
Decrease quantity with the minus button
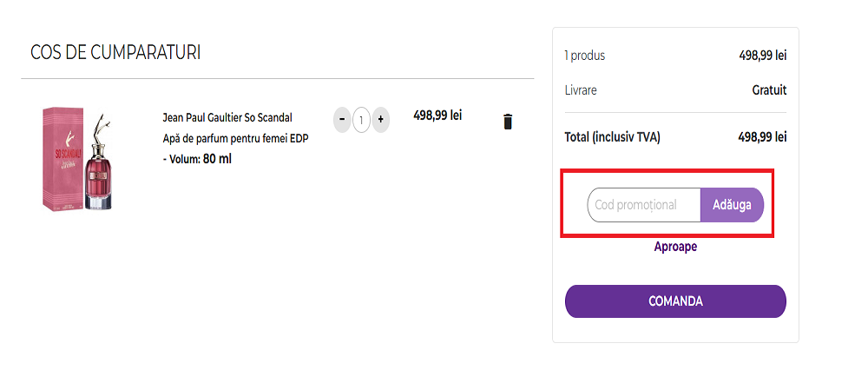coord(342,119)
